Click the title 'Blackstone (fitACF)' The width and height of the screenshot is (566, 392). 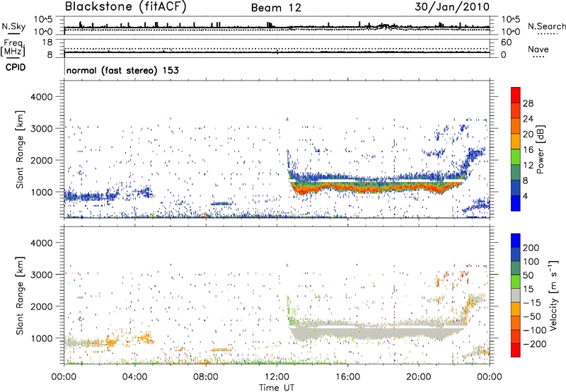125,7
